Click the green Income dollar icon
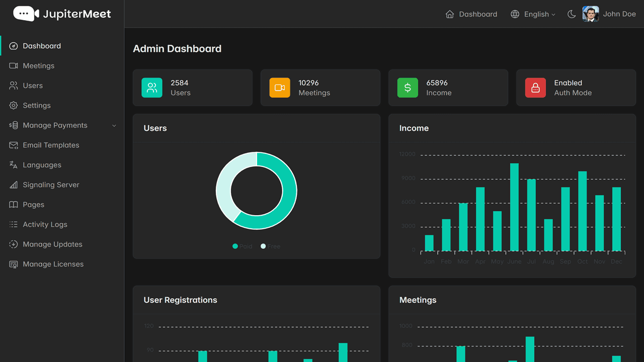The width and height of the screenshot is (644, 362). 408,87
